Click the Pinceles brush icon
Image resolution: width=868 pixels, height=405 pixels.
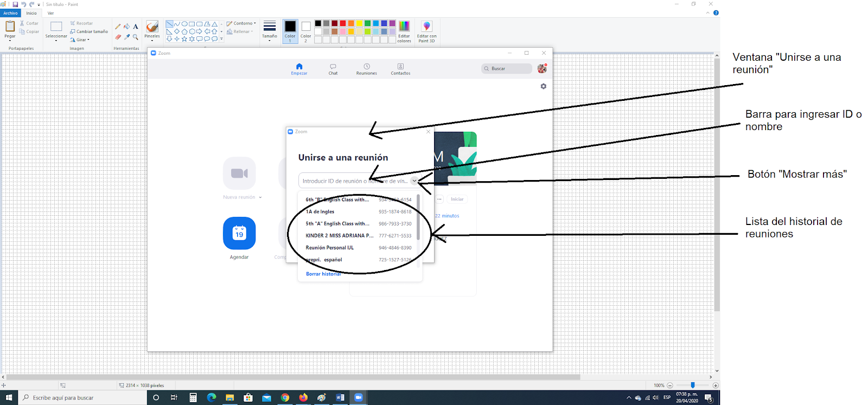(x=152, y=27)
